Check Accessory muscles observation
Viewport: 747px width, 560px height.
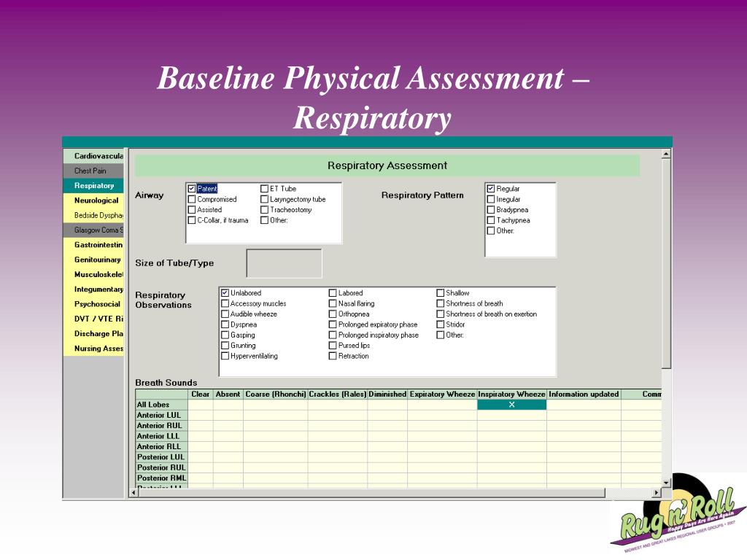[225, 303]
